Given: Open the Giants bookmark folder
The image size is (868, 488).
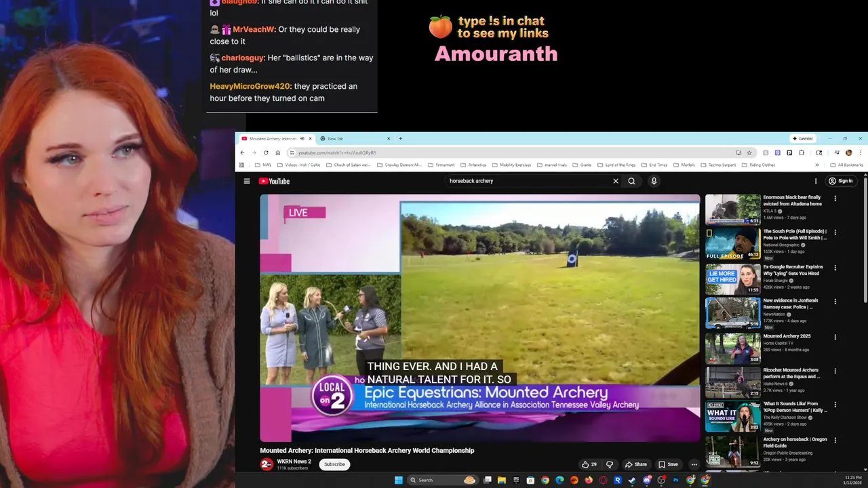Looking at the screenshot, I should tap(581, 165).
